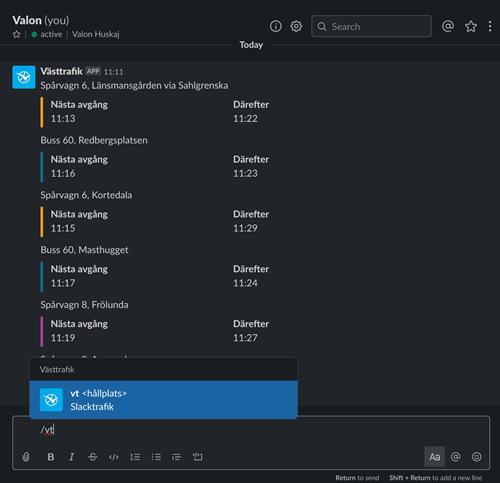Open Västtrafik sender name in message
This screenshot has width=500, height=483.
coord(61,71)
